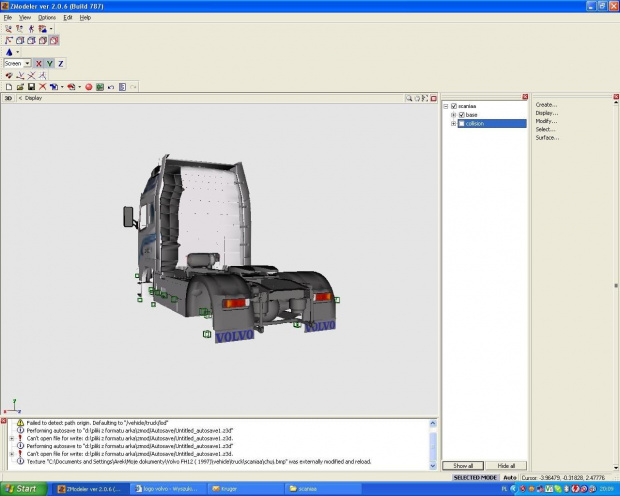Viewport: 620px width, 496px height.
Task: Click the red sphere materials icon
Action: tap(88, 87)
